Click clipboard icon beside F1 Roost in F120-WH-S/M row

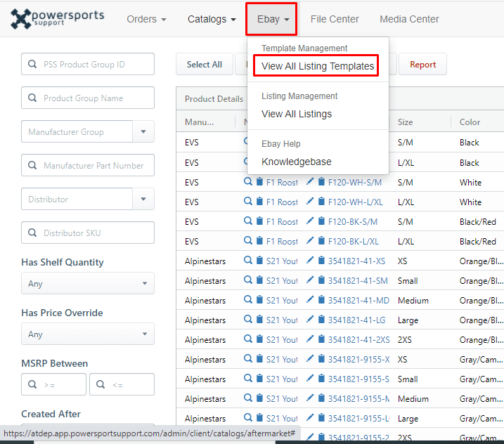(259, 181)
